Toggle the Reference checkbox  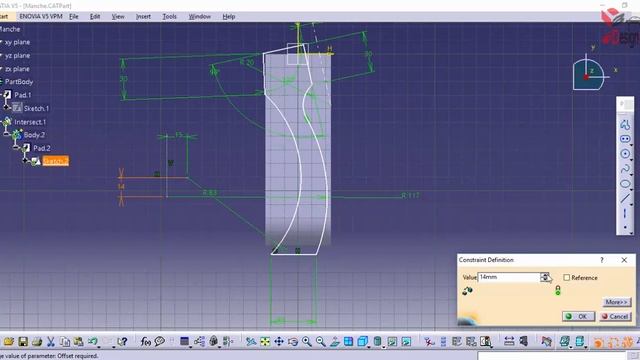point(567,278)
